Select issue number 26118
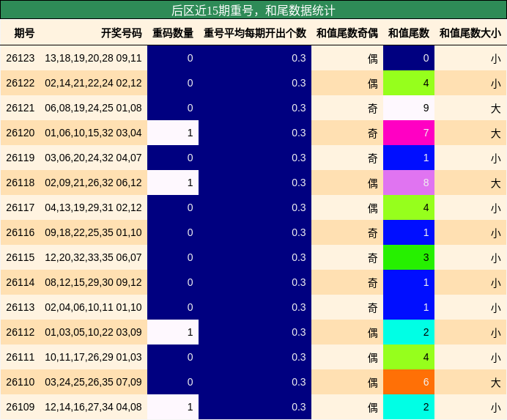Viewport: 507px width, 420px height. (x=21, y=183)
